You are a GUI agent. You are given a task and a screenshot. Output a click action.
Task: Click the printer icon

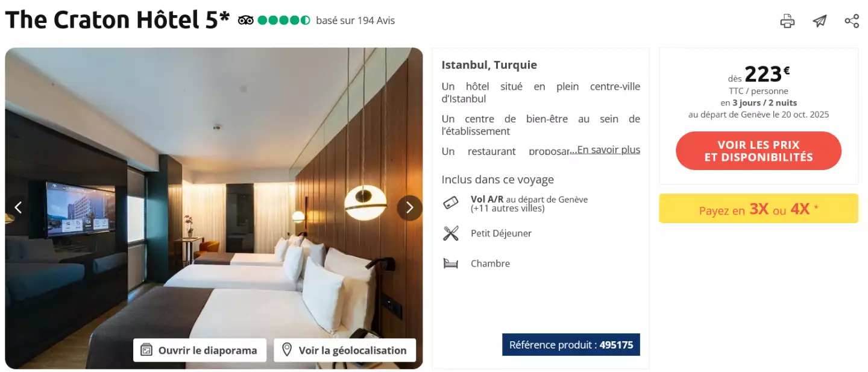787,21
